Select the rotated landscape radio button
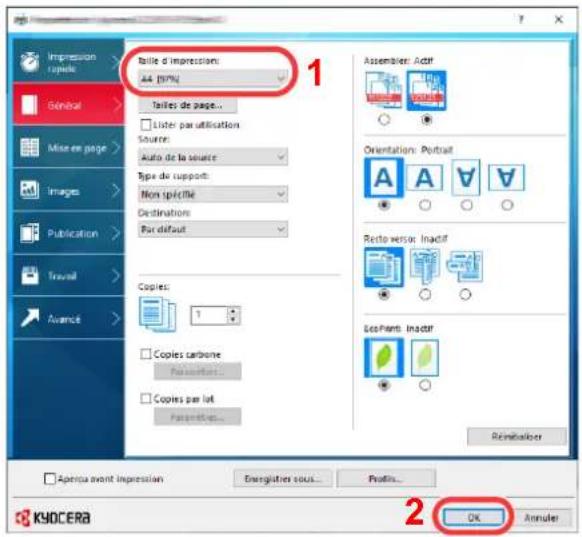The height and width of the screenshot is (537, 582). pos(507,205)
